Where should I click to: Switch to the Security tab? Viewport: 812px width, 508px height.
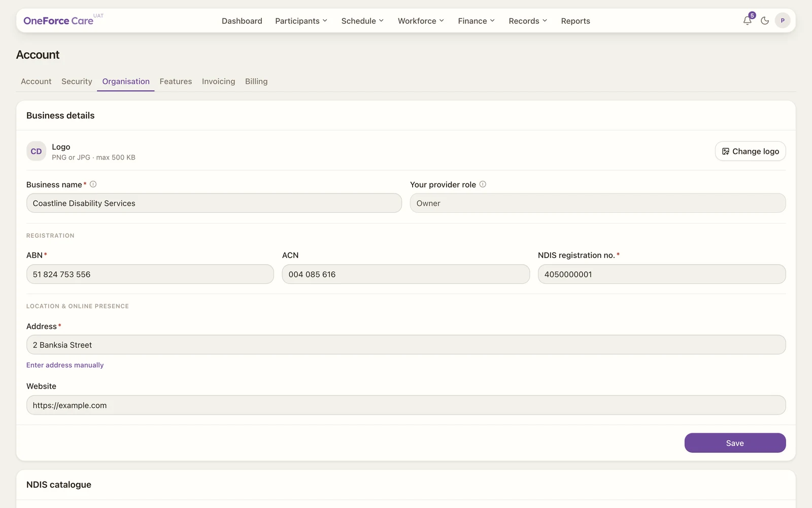point(77,81)
